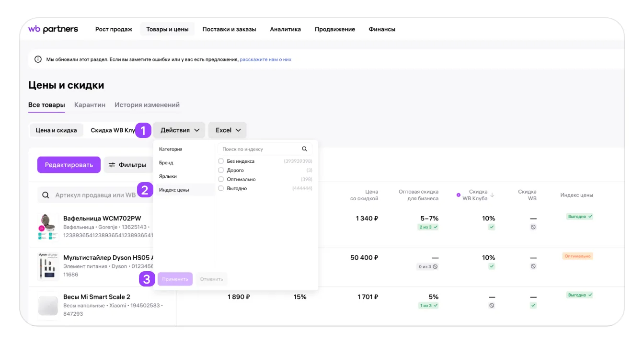The image size is (644, 344).
Task: Click the sliders icon on Фильтры button
Action: pyautogui.click(x=112, y=165)
